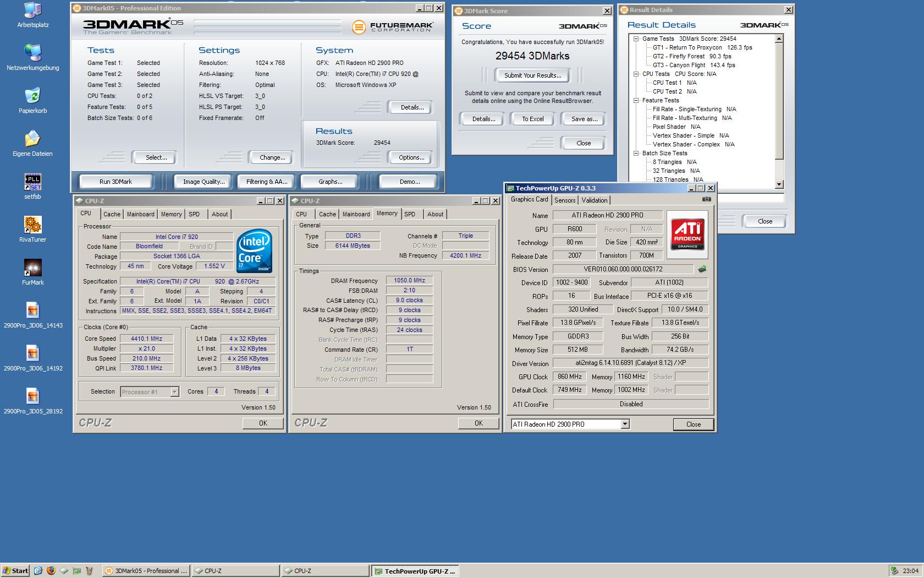Open the Processor #1 selection dropdown
The width and height of the screenshot is (924, 578).
click(174, 392)
